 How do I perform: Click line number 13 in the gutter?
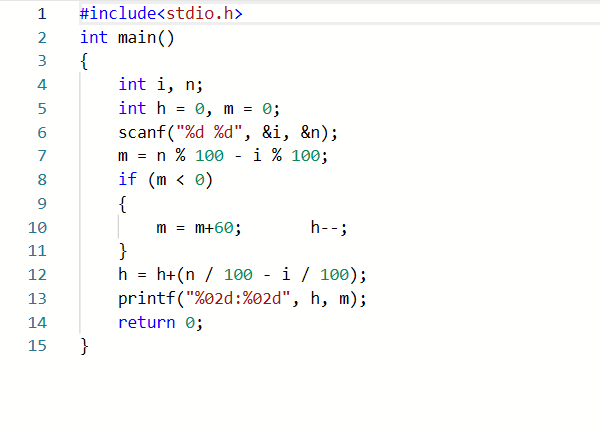tap(38, 299)
